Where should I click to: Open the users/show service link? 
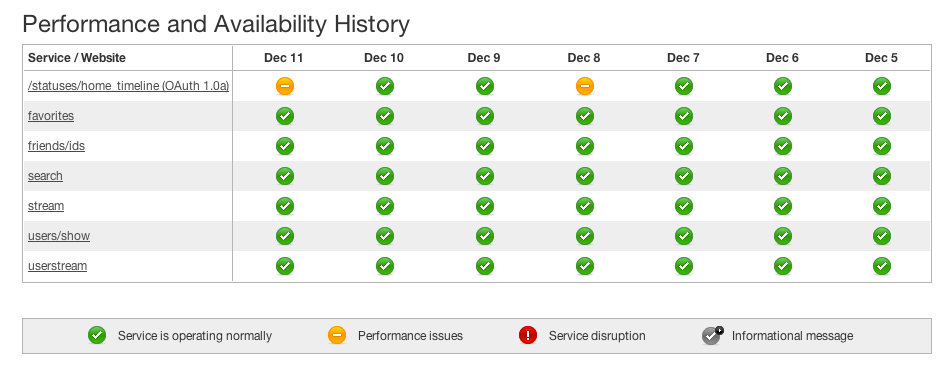tap(59, 236)
